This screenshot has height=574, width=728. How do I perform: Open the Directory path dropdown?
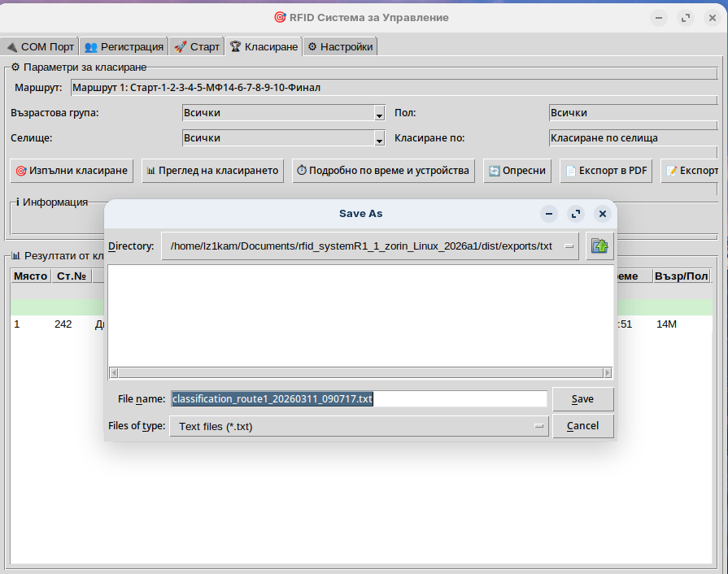tap(569, 246)
